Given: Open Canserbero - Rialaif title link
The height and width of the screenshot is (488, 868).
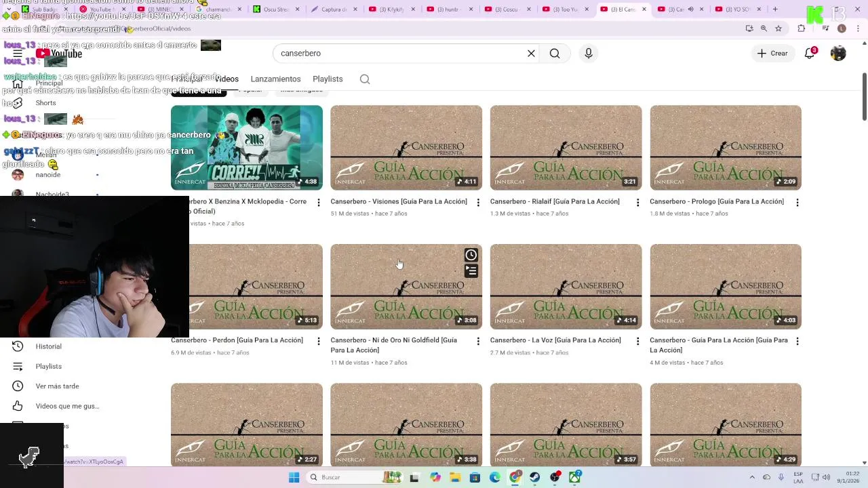Looking at the screenshot, I should pyautogui.click(x=555, y=201).
